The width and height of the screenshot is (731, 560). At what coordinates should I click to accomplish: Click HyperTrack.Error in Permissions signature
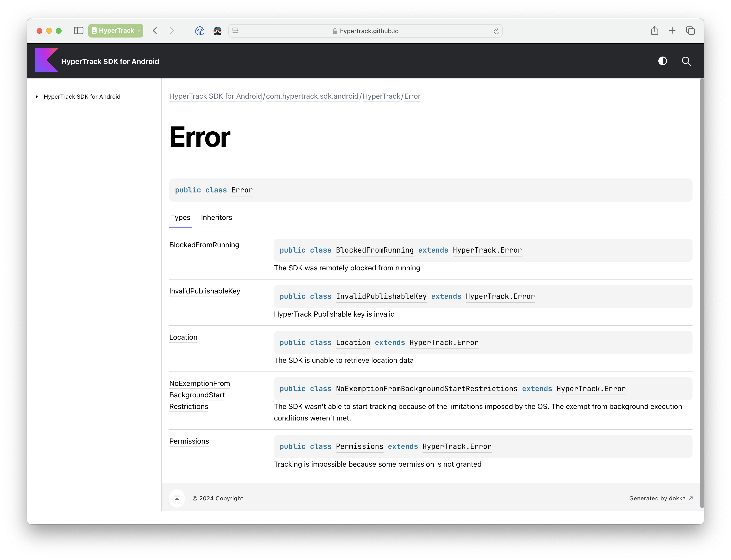(x=457, y=447)
